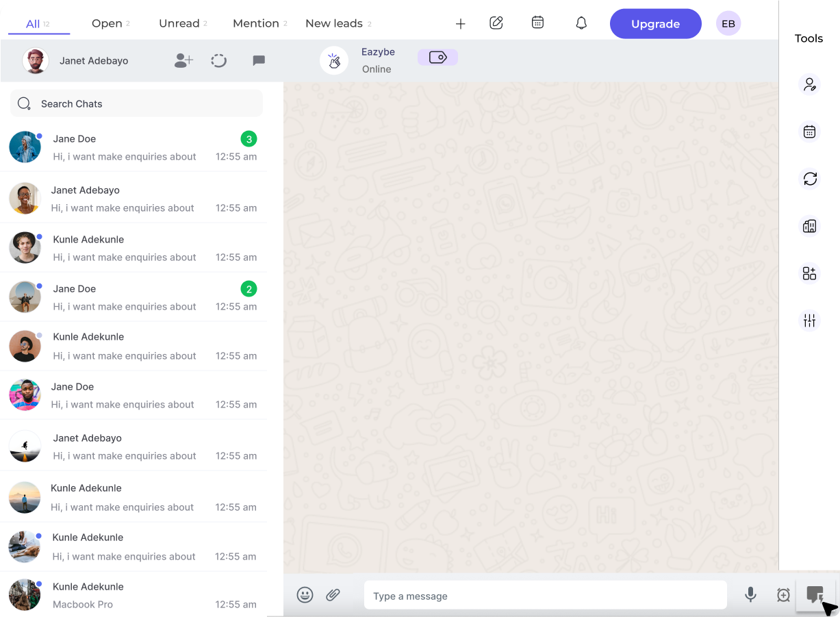Focus the Search Chats field

click(137, 103)
